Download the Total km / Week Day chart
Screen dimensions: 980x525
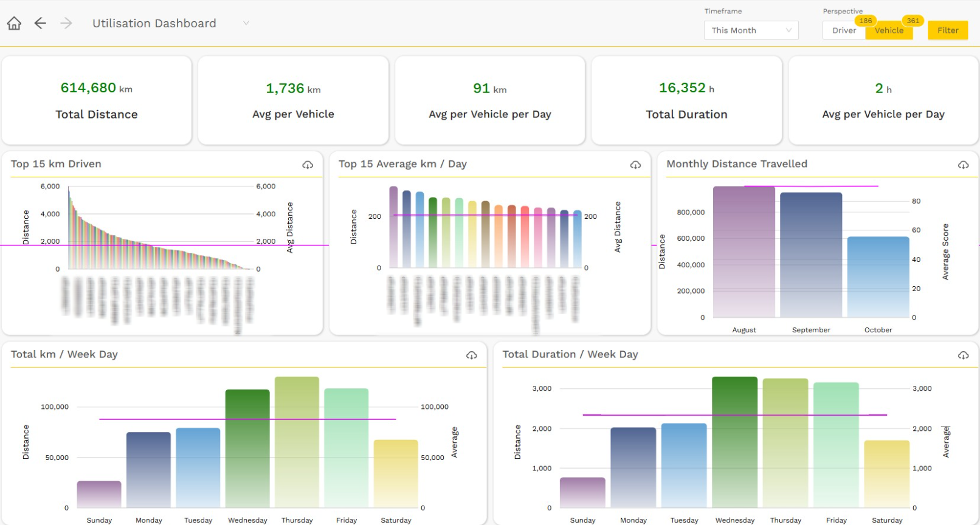coord(471,355)
